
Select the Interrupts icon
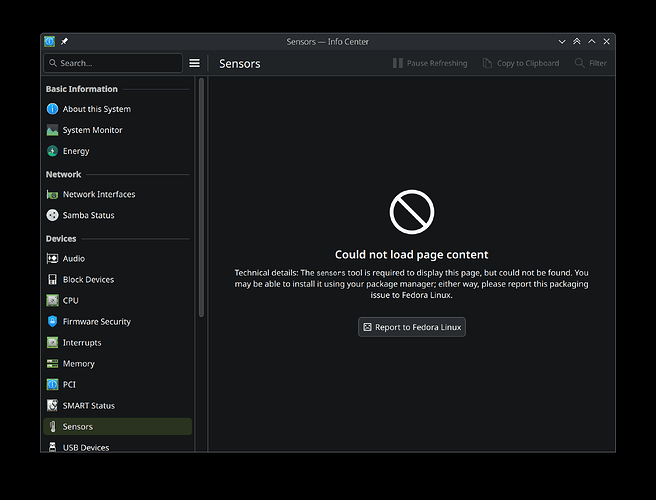coord(52,343)
